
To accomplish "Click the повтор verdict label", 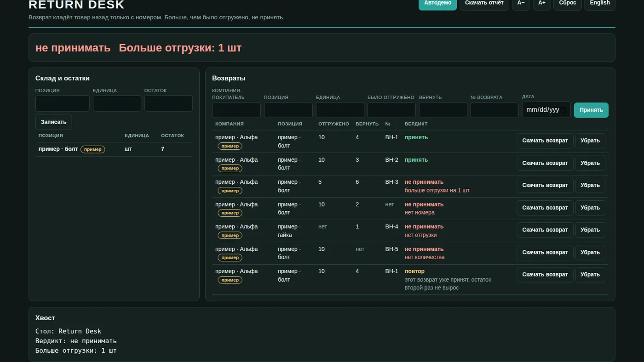I will (414, 271).
